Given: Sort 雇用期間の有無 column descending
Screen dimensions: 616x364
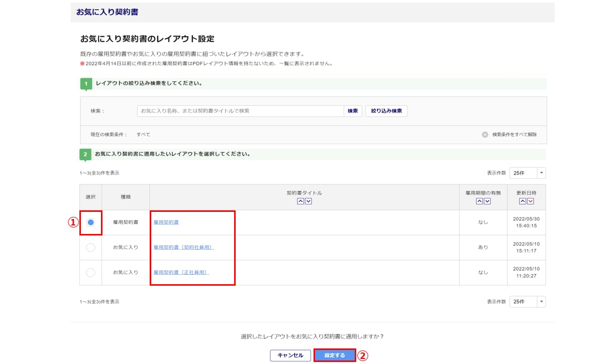Looking at the screenshot, I should tap(487, 201).
